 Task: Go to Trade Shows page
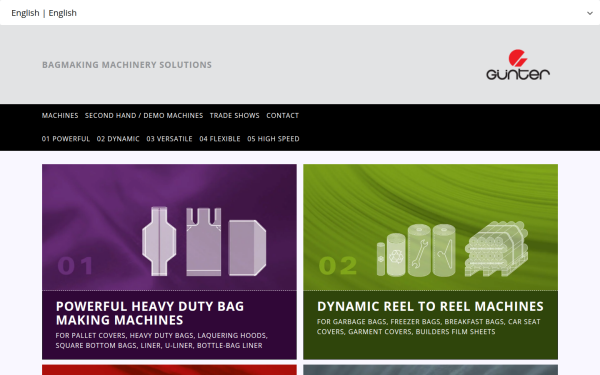coord(235,116)
